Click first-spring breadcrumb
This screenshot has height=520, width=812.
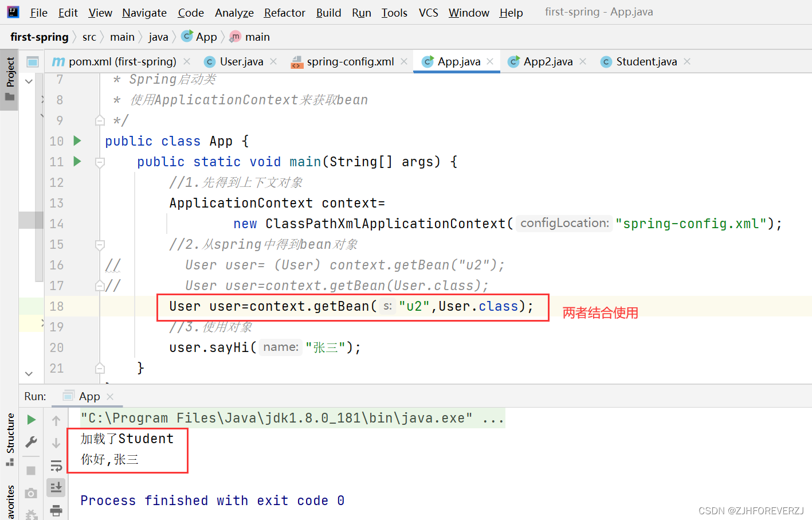point(40,37)
